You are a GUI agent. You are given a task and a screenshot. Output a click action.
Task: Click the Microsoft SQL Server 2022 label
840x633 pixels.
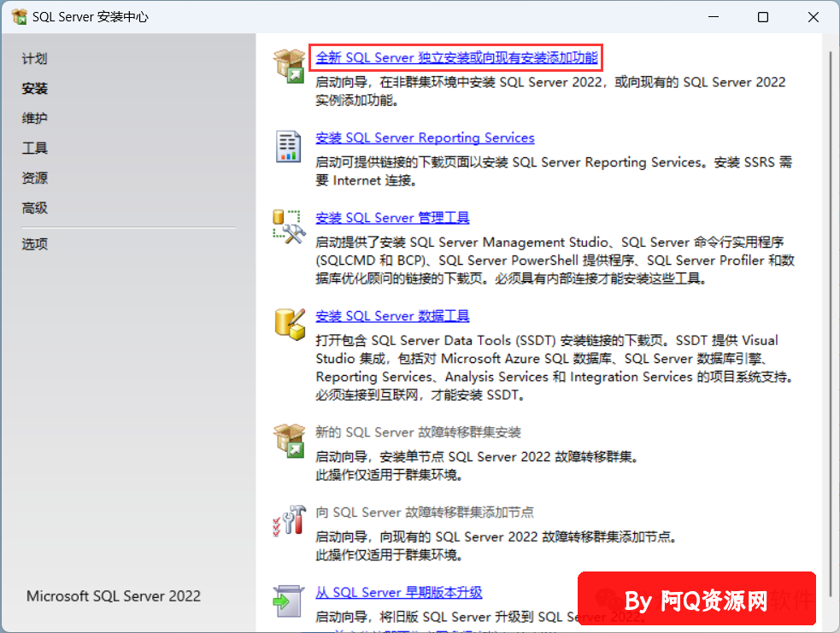[x=114, y=596]
